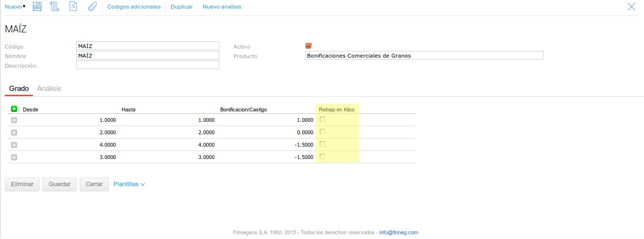Close the MAÍZ form with the X icon

tap(632, 7)
